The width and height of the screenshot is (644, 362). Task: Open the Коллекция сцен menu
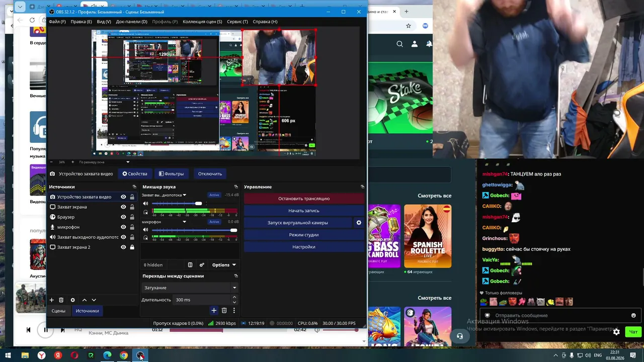(202, 22)
